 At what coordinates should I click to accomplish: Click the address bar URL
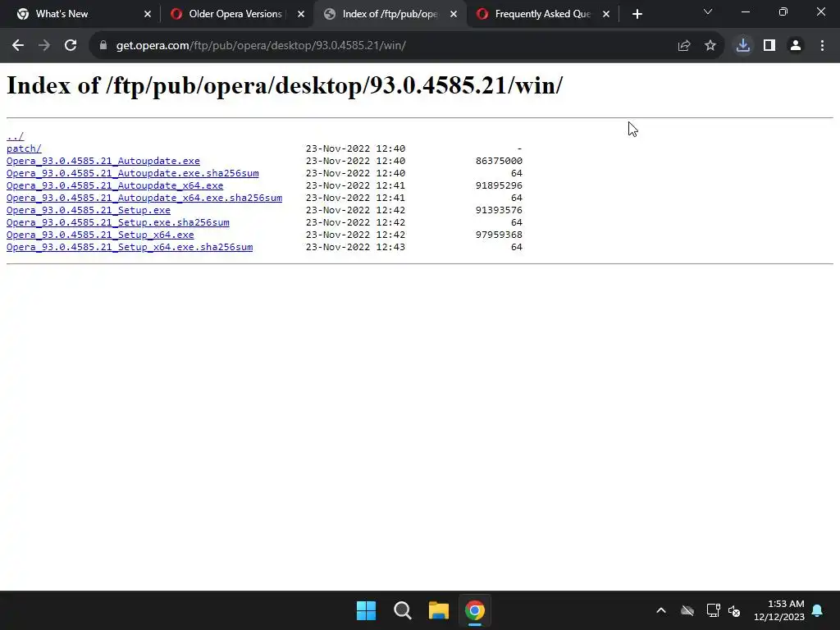pyautogui.click(x=261, y=46)
